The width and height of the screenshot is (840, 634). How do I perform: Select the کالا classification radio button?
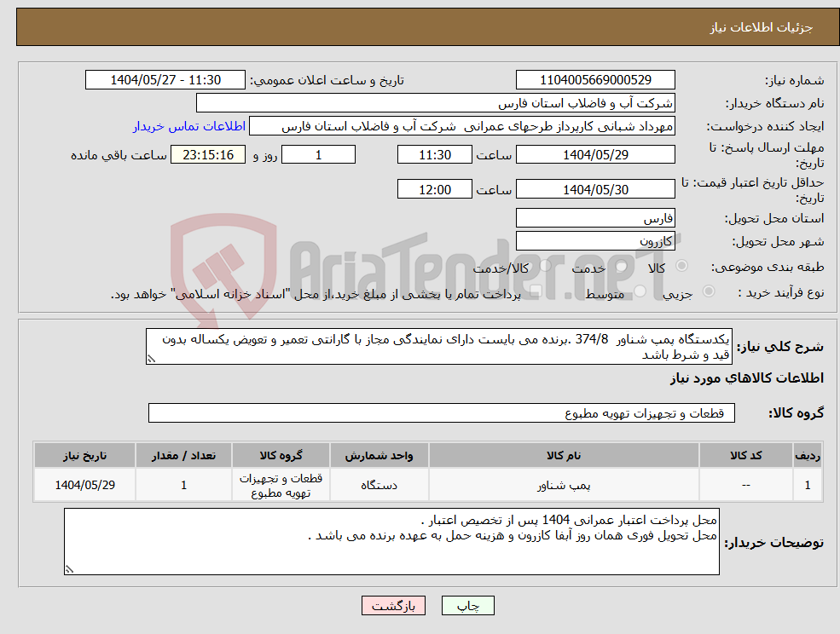pos(680,267)
